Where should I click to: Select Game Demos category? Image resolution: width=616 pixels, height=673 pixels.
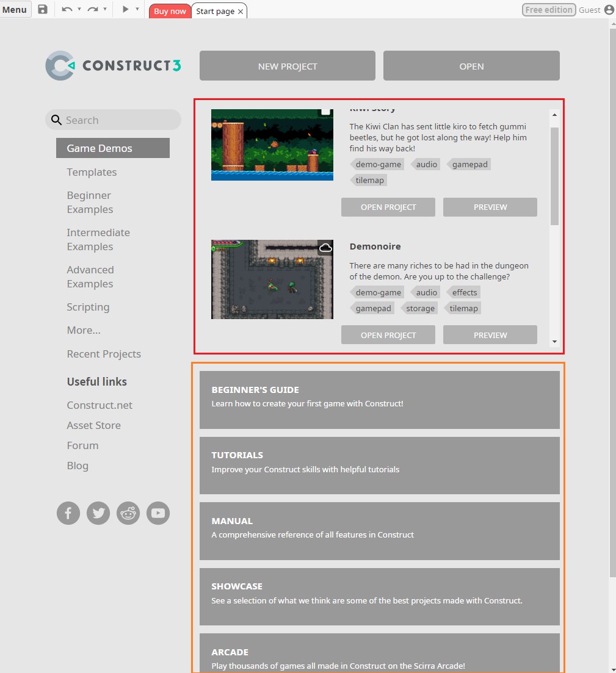click(112, 148)
